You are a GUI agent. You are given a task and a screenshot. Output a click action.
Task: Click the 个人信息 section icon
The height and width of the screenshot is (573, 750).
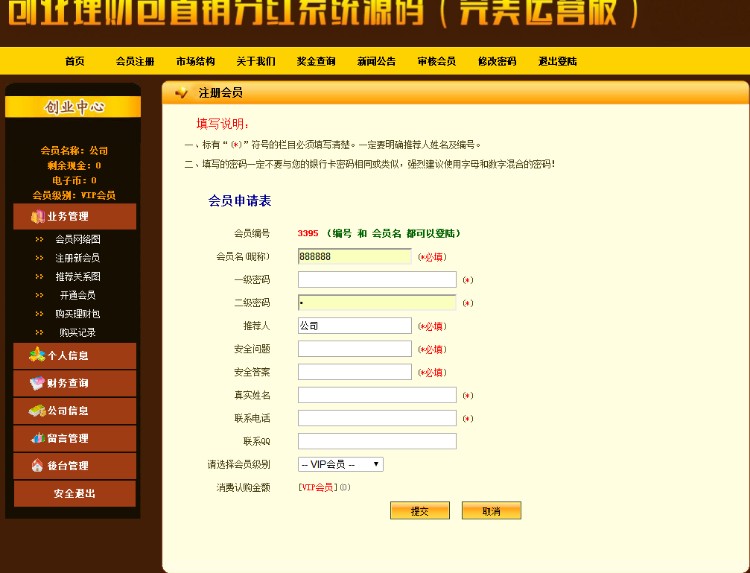[x=37, y=355]
